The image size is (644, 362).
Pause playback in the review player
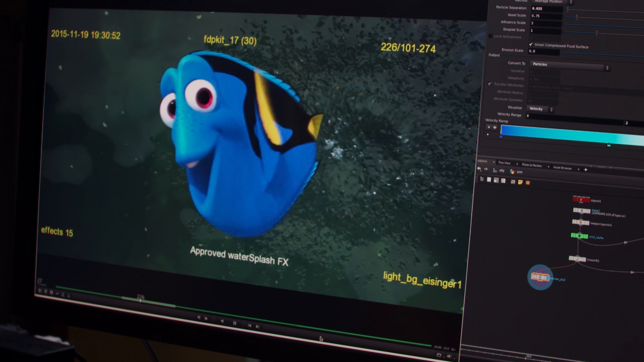(x=234, y=323)
